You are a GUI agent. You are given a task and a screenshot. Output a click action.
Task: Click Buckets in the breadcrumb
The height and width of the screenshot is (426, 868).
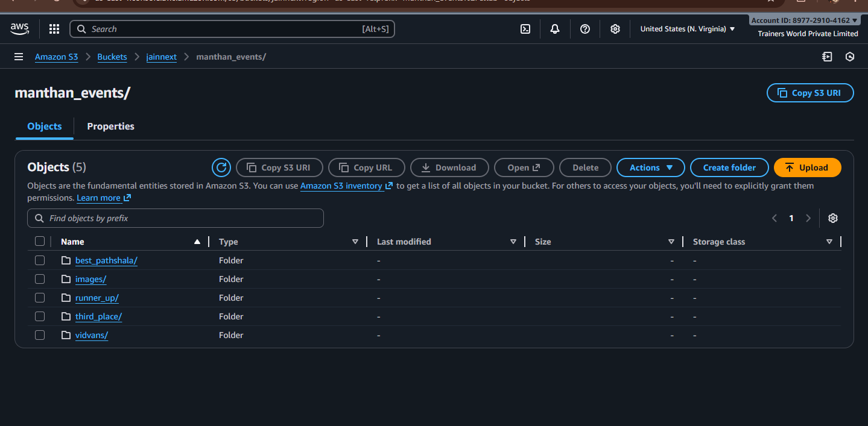click(112, 57)
